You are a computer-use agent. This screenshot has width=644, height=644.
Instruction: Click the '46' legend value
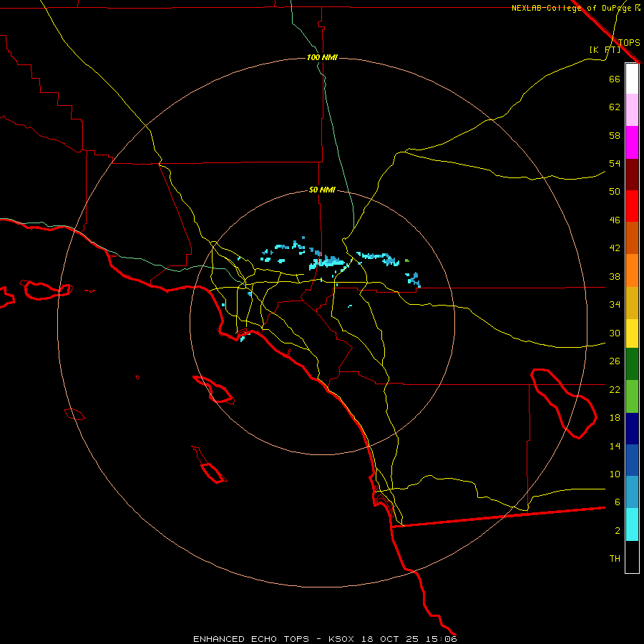615,220
